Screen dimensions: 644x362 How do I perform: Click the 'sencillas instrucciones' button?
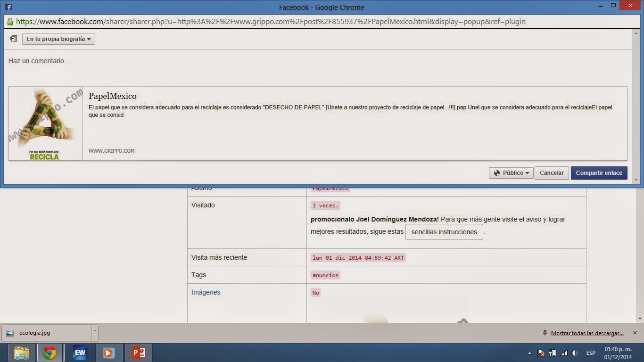pyautogui.click(x=444, y=232)
